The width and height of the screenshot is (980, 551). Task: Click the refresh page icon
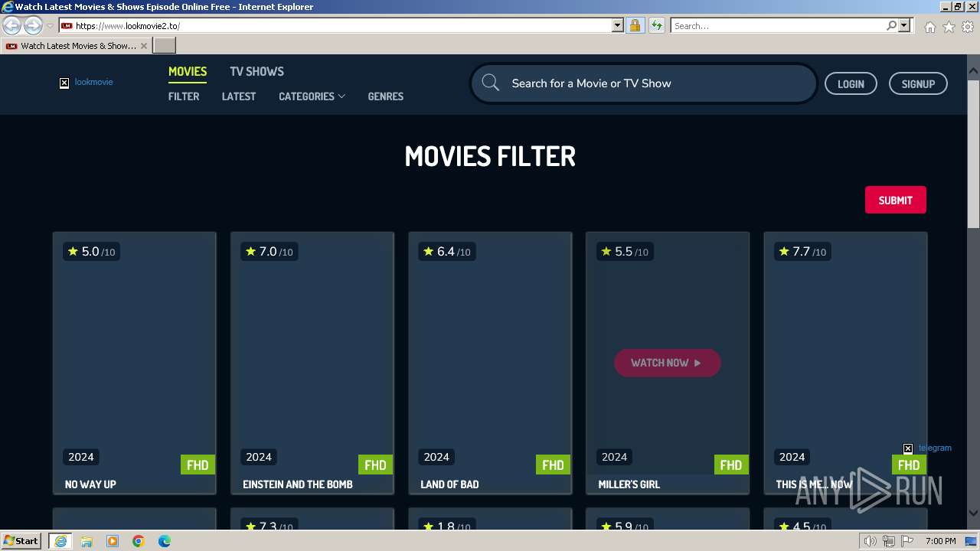657,26
